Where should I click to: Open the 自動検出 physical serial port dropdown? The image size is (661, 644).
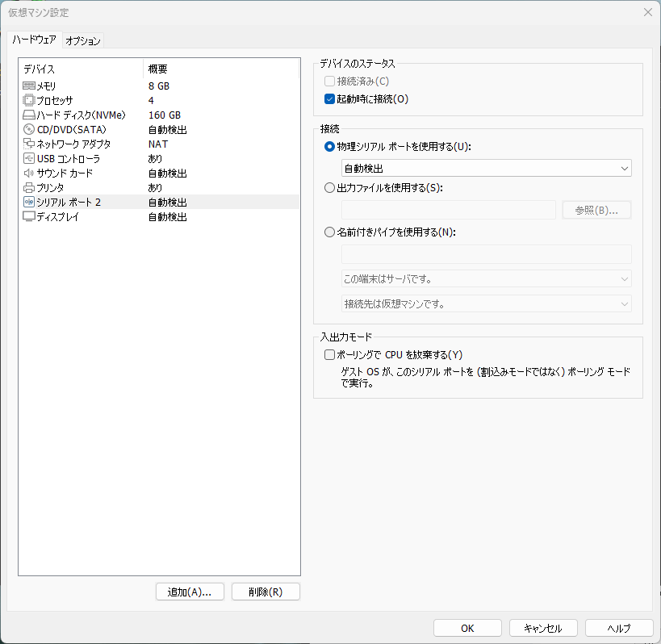(486, 169)
